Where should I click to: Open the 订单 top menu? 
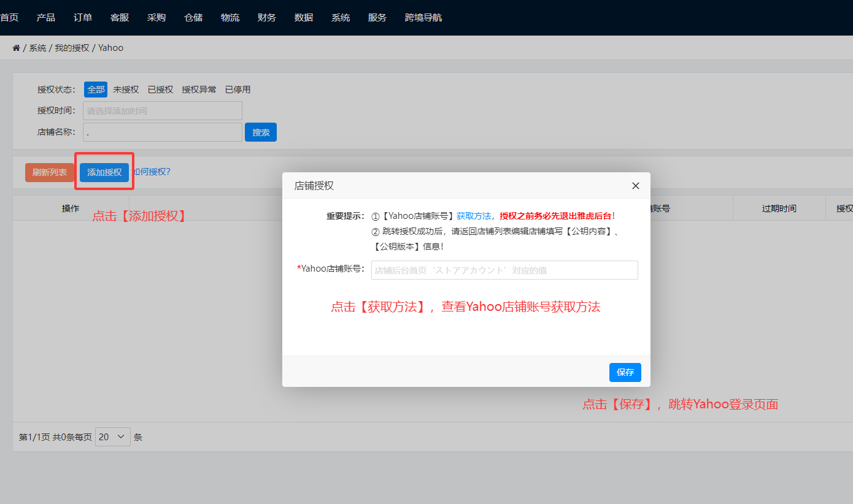[x=83, y=18]
